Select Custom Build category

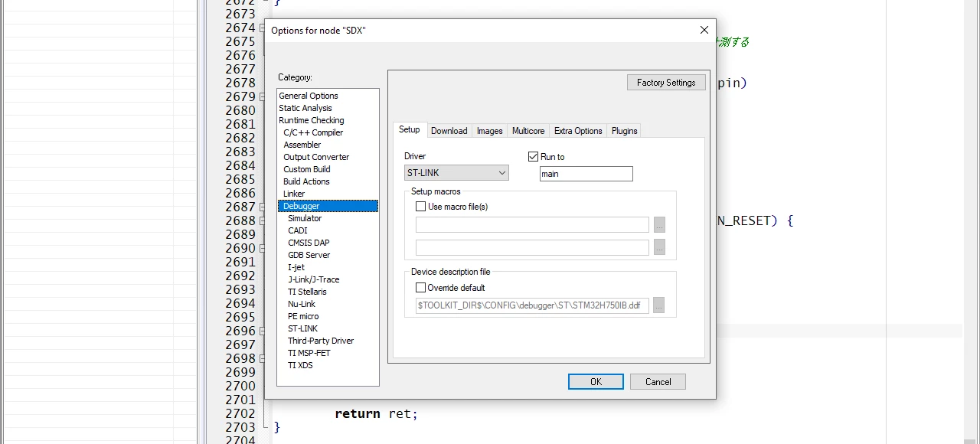coord(307,169)
